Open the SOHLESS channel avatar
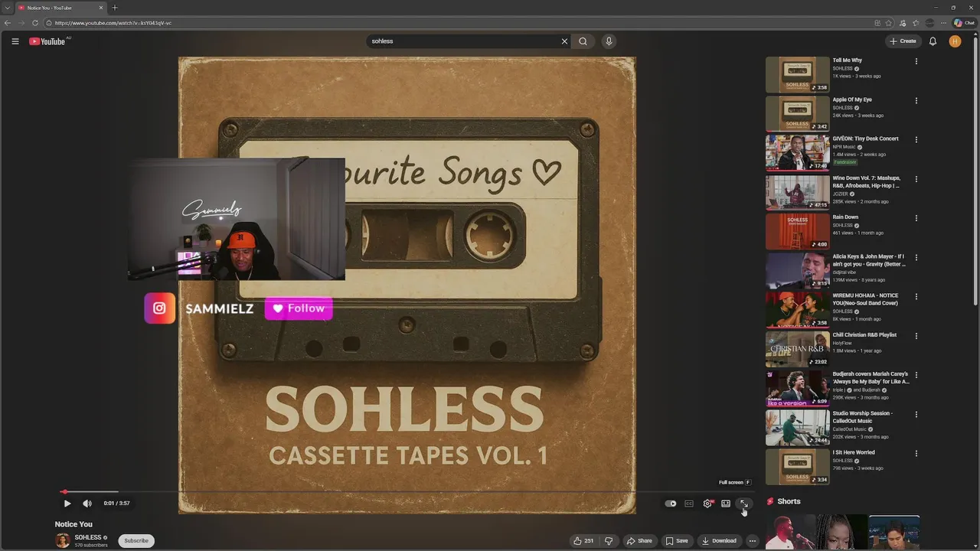Viewport: 980px width, 551px height. coord(63,541)
